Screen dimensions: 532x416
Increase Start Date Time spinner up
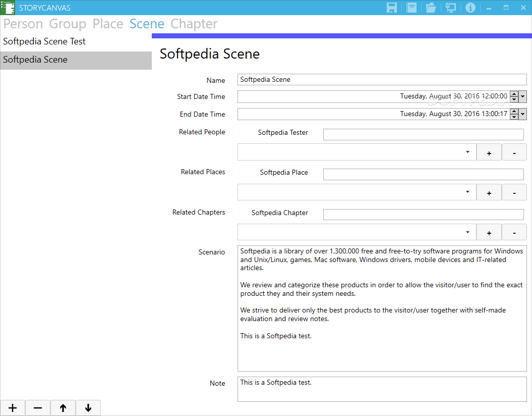click(x=514, y=94)
